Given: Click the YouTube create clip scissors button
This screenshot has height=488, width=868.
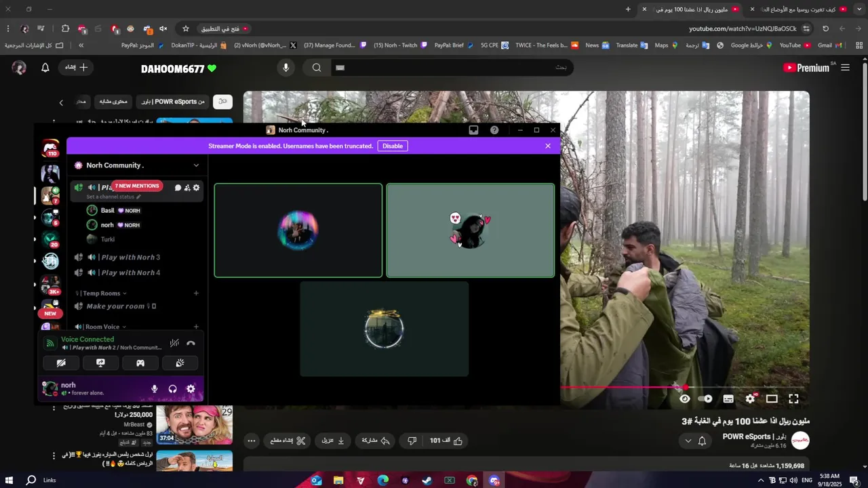Looking at the screenshot, I should pos(288,441).
